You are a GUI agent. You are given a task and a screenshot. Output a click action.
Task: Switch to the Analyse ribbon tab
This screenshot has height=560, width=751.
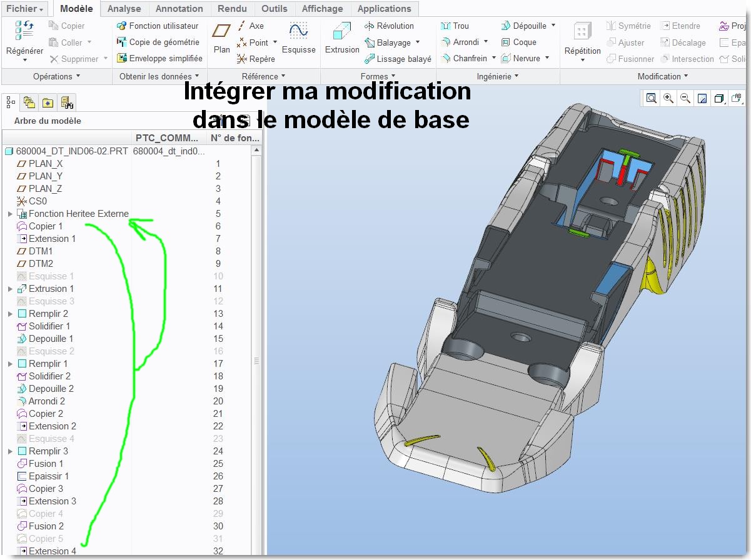[124, 9]
